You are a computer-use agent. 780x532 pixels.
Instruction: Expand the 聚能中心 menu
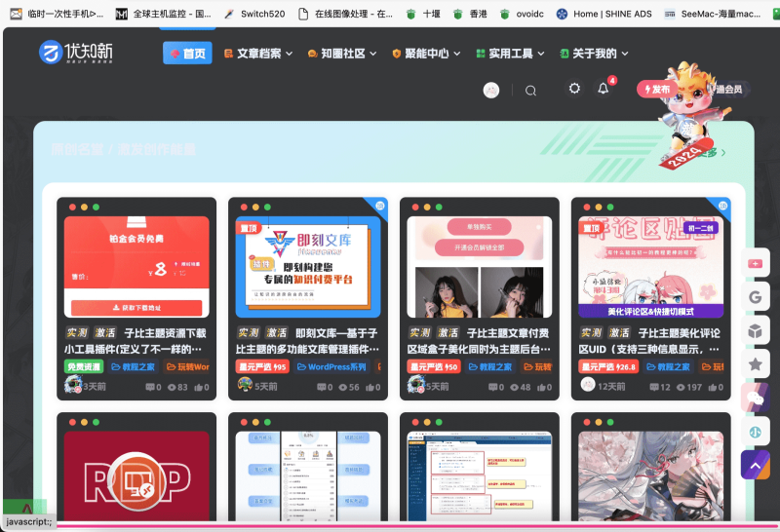[426, 54]
